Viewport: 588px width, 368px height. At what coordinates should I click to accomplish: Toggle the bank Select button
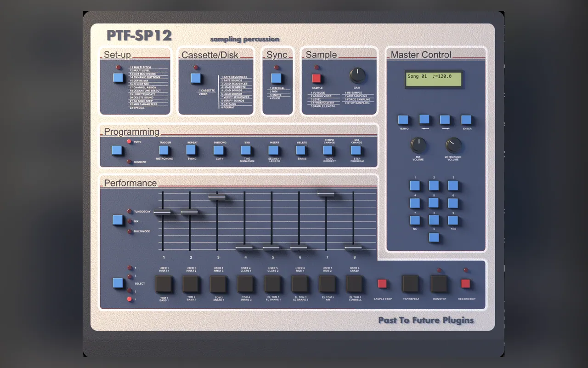point(118,283)
